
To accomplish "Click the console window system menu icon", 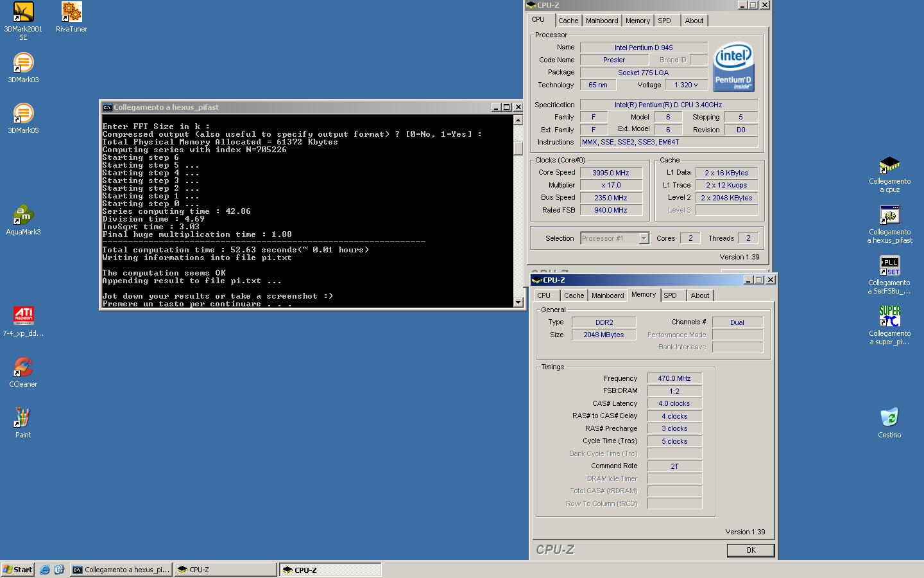I will 107,107.
